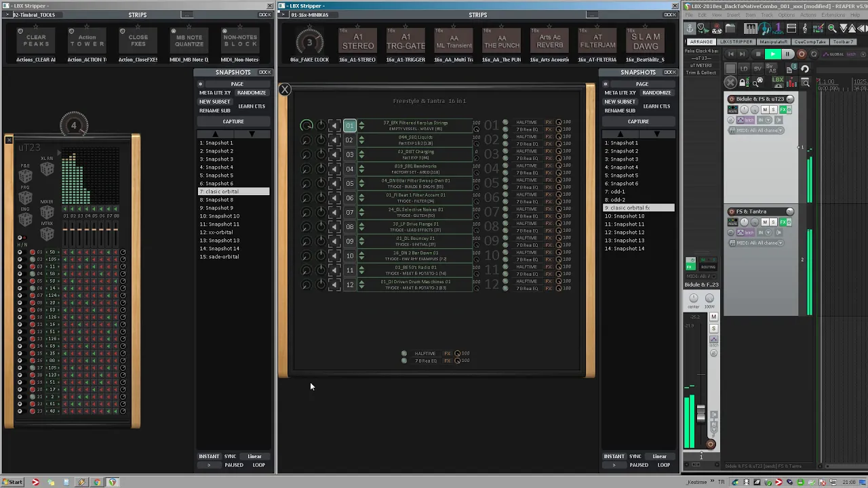Click the LD button in REAPER toolbar
Screen dimensions: 868x488
coord(744,68)
